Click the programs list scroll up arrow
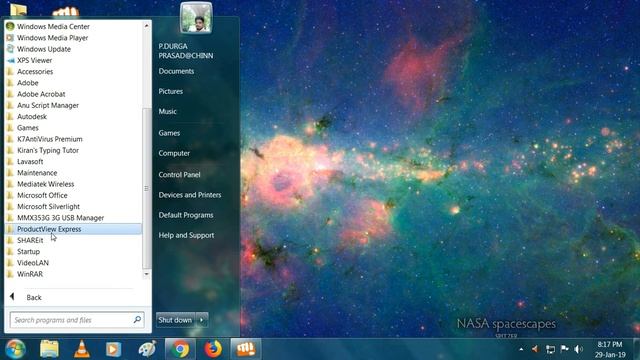The height and width of the screenshot is (360, 640). tap(147, 26)
